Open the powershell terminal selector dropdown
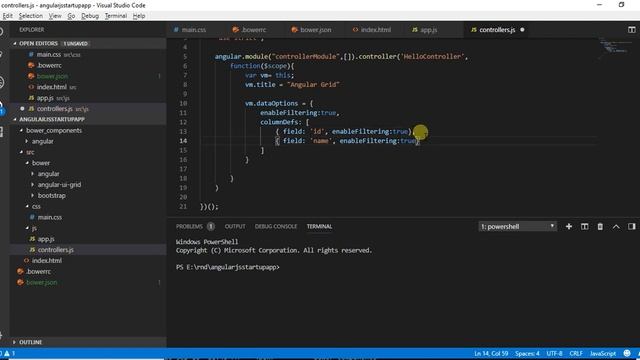 pos(518,227)
